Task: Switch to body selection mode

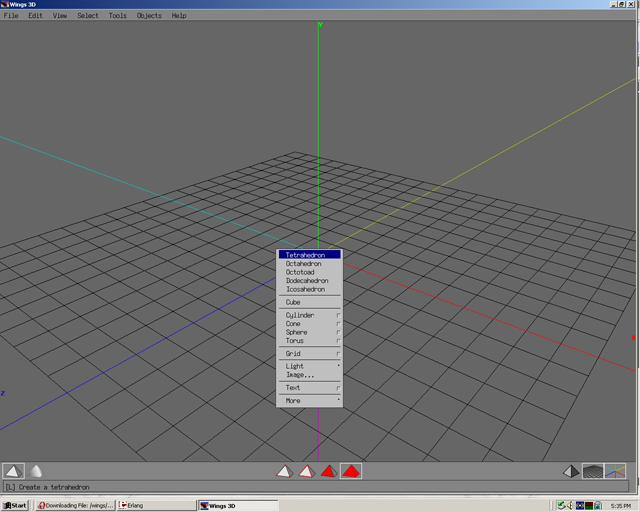Action: (x=351, y=471)
